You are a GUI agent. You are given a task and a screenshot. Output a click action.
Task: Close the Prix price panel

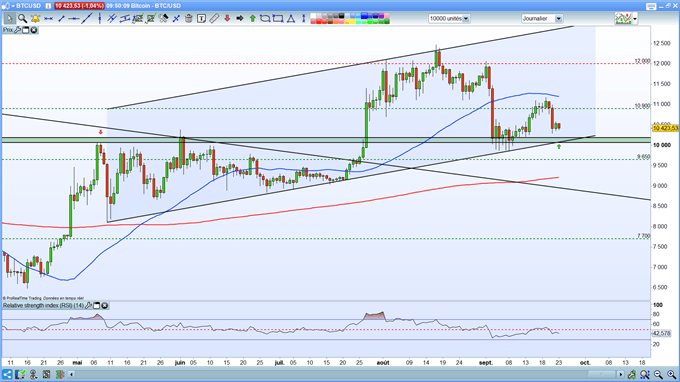[33, 30]
